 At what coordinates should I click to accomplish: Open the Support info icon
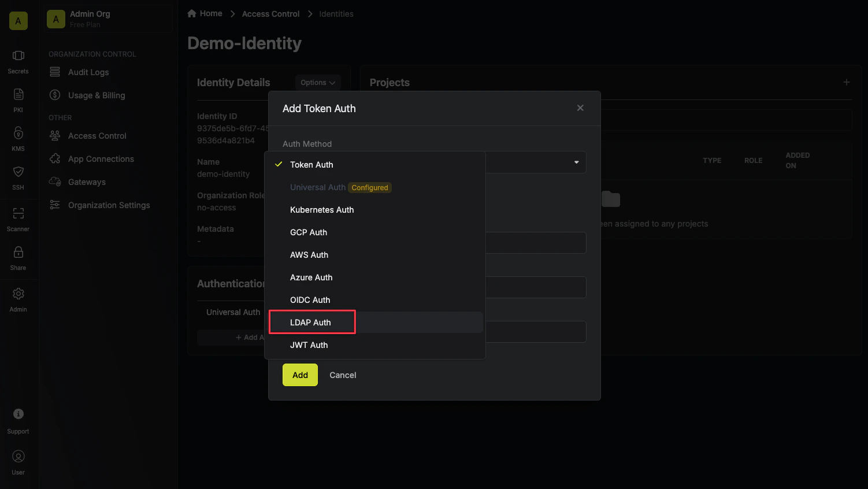(18, 414)
